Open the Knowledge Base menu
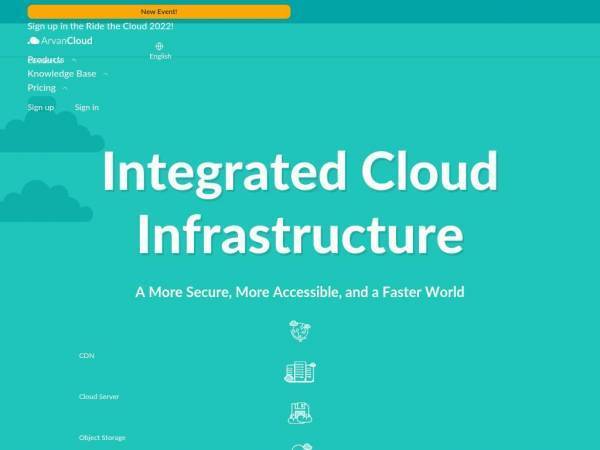 coord(62,74)
